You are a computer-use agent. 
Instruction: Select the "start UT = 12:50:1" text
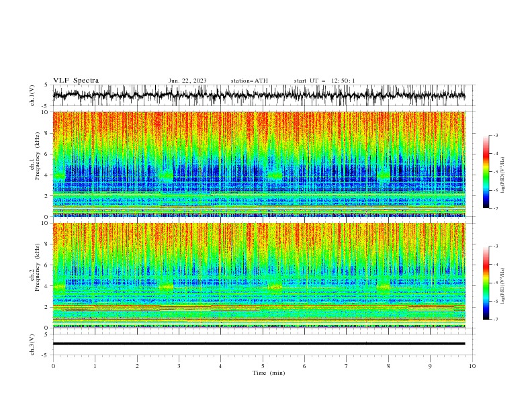coord(324,81)
